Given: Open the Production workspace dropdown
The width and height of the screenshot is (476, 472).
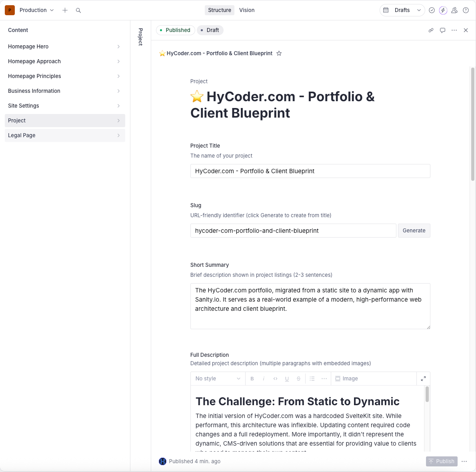Looking at the screenshot, I should 36,10.
